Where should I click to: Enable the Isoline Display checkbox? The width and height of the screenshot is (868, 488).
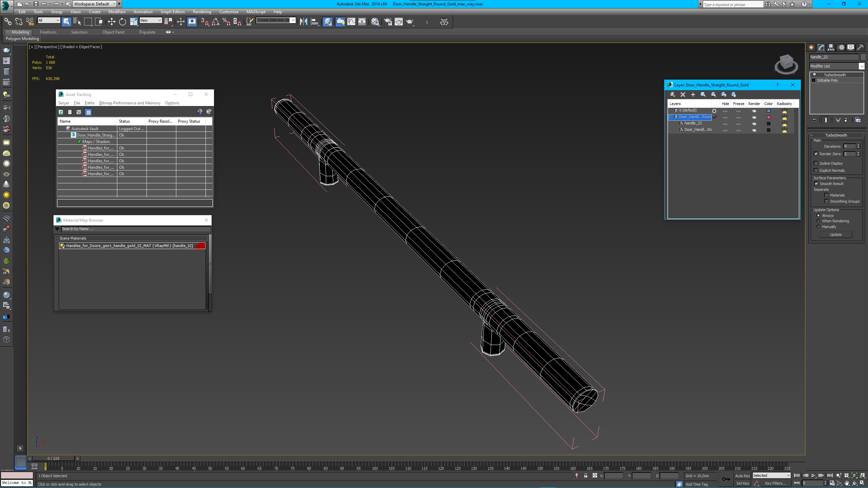coord(816,163)
